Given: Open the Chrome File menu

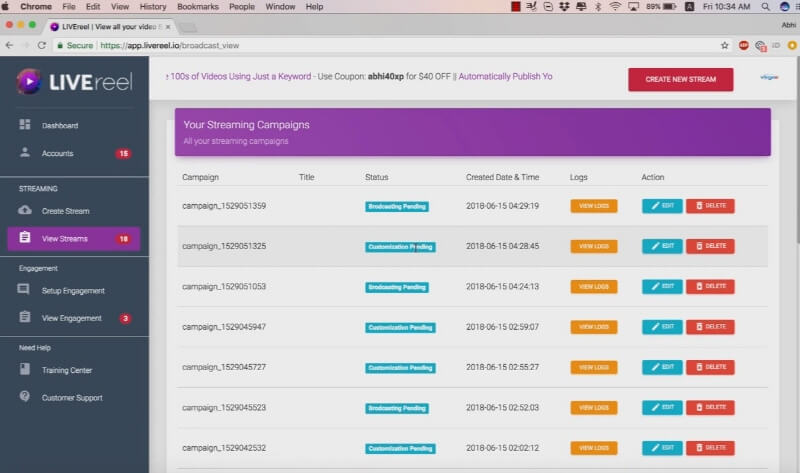Looking at the screenshot, I should tap(69, 7).
